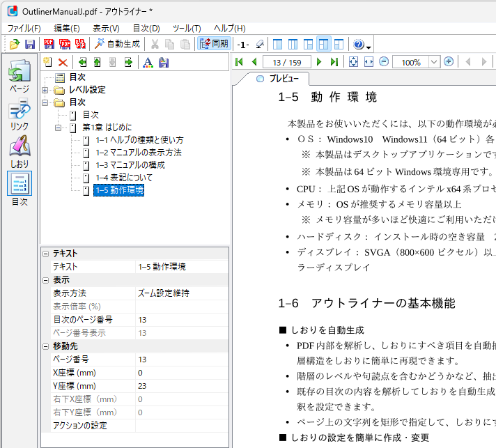Open a PDF file with the folder icon

(x=14, y=44)
